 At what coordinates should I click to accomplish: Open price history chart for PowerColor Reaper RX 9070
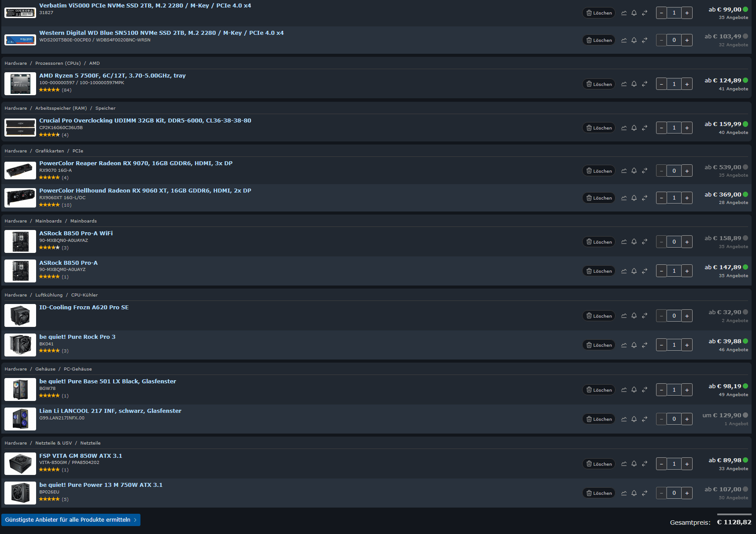pyautogui.click(x=624, y=171)
